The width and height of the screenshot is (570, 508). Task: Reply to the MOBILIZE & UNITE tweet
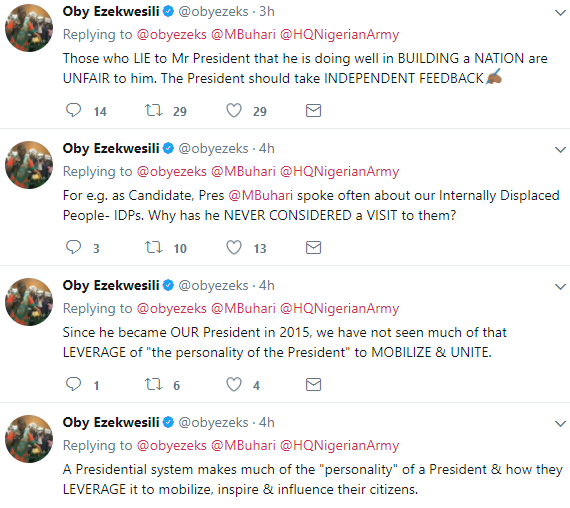pos(73,384)
